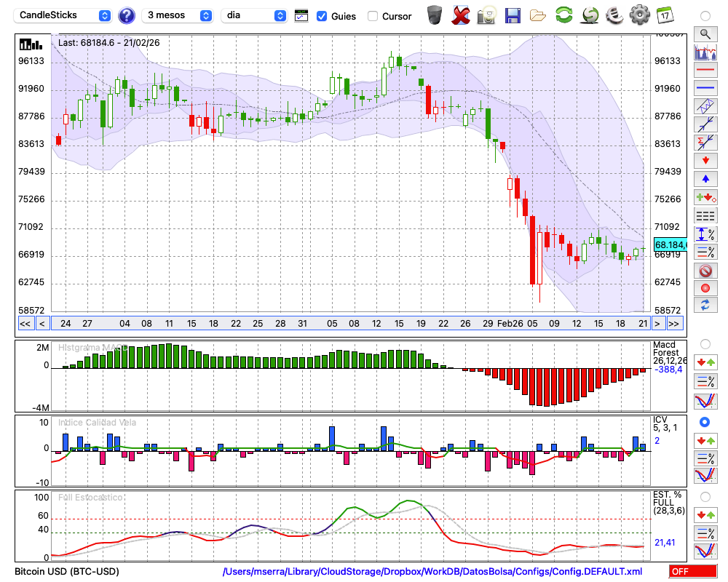Click the Bitcoin USD (BTC-USD) label
This screenshot has height=582, width=728.
tap(67, 571)
